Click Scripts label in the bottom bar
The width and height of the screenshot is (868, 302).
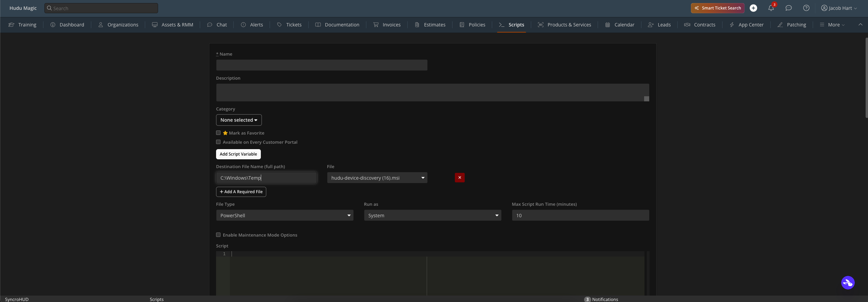pyautogui.click(x=157, y=299)
